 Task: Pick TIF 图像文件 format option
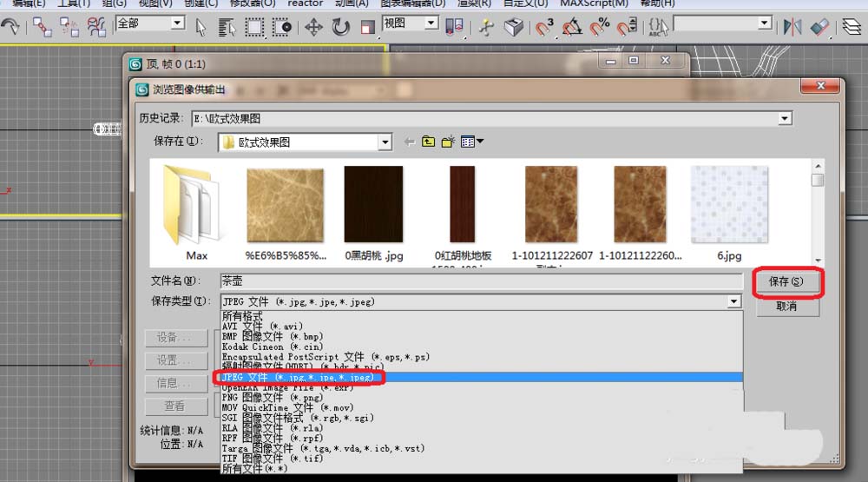coord(273,458)
